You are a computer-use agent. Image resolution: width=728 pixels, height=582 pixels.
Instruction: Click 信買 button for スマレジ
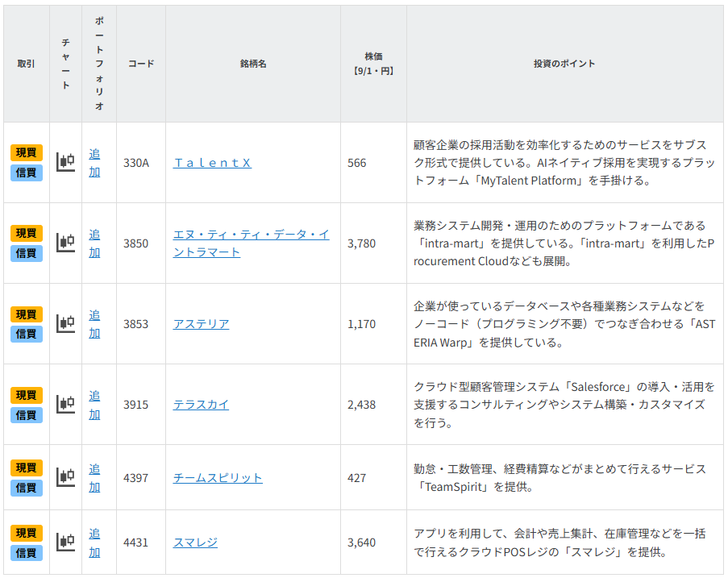(x=27, y=553)
